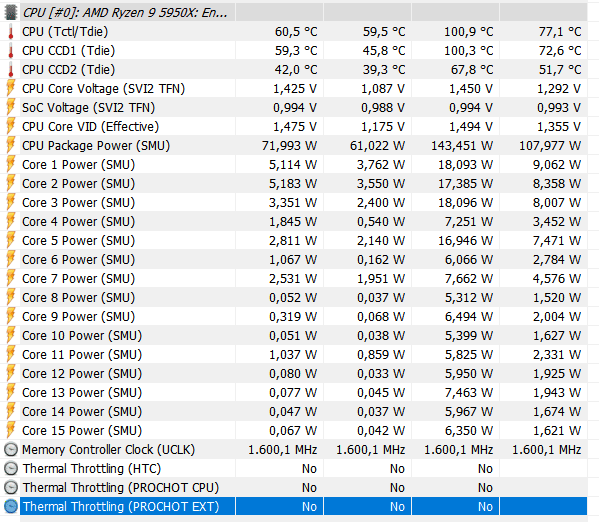Click thermometer icon beside CPU CCD1 (Tdie)
Viewport: 599px width, 522px height.
click(11, 50)
